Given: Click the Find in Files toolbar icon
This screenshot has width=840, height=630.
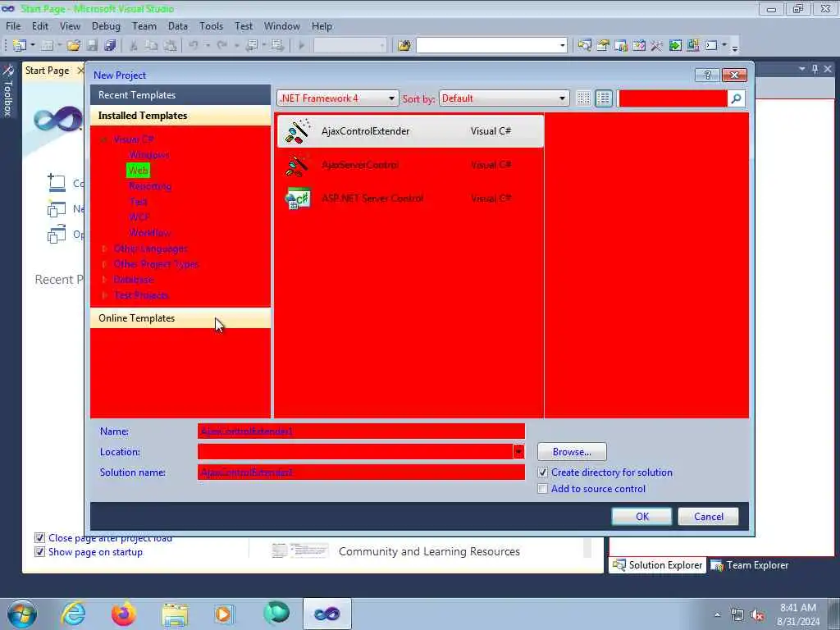Looking at the screenshot, I should 404,46.
